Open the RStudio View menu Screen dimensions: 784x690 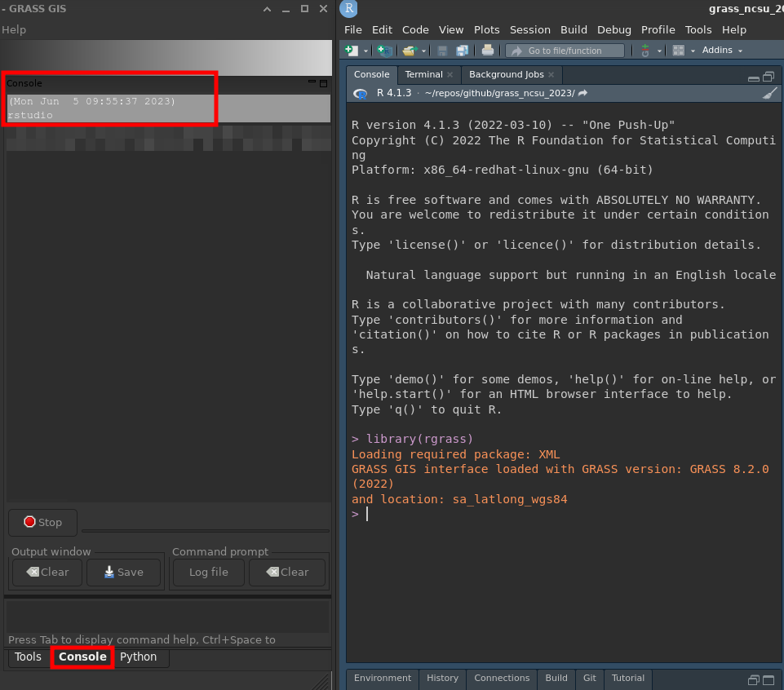(x=451, y=30)
